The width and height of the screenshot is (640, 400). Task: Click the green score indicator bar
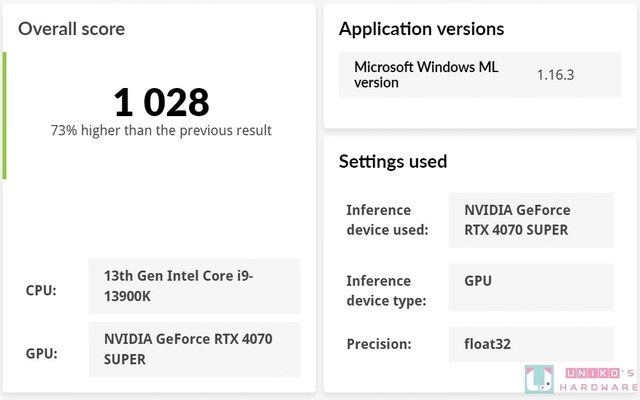[4, 115]
